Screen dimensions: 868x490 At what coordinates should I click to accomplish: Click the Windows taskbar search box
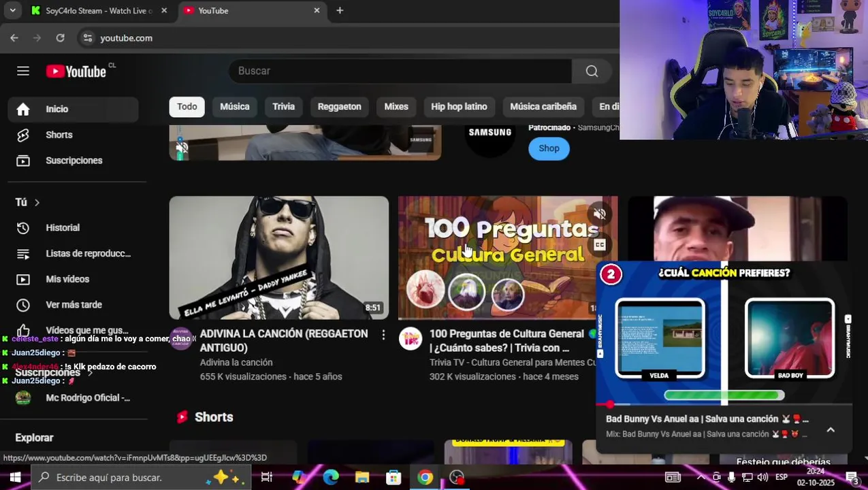tap(141, 477)
